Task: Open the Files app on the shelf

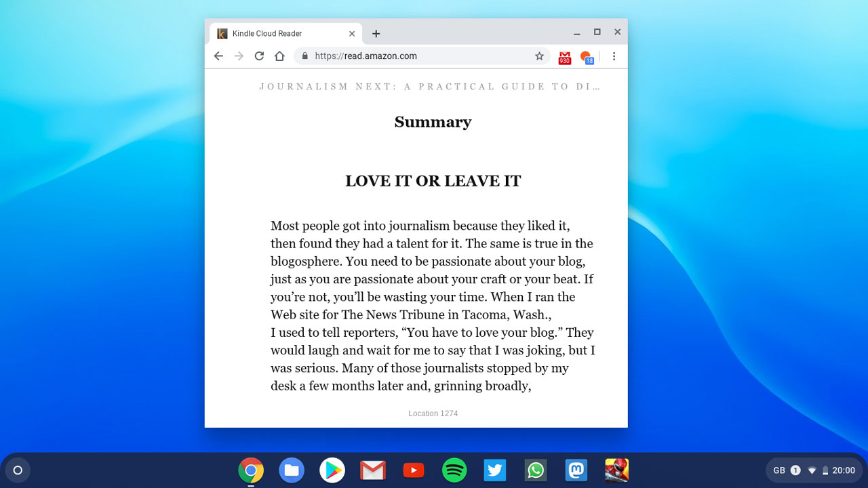Action: [292, 470]
